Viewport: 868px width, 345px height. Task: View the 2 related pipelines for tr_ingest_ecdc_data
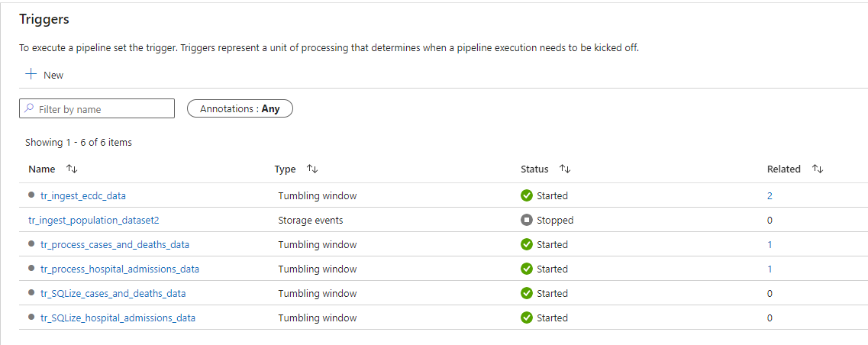(770, 195)
